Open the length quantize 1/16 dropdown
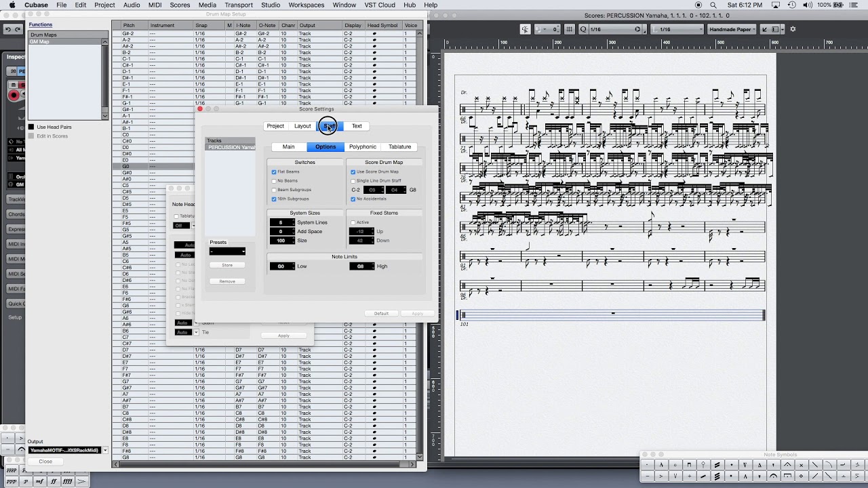 click(677, 29)
